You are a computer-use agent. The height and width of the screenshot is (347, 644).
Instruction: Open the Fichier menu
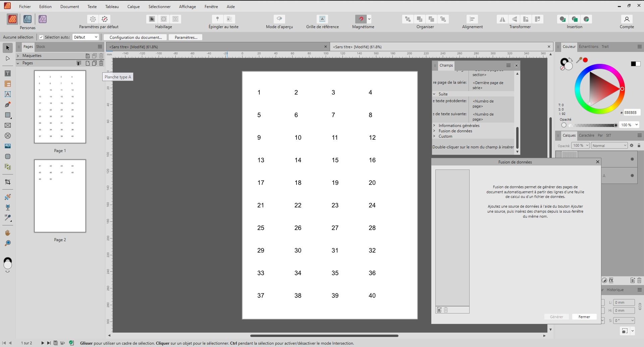25,6
